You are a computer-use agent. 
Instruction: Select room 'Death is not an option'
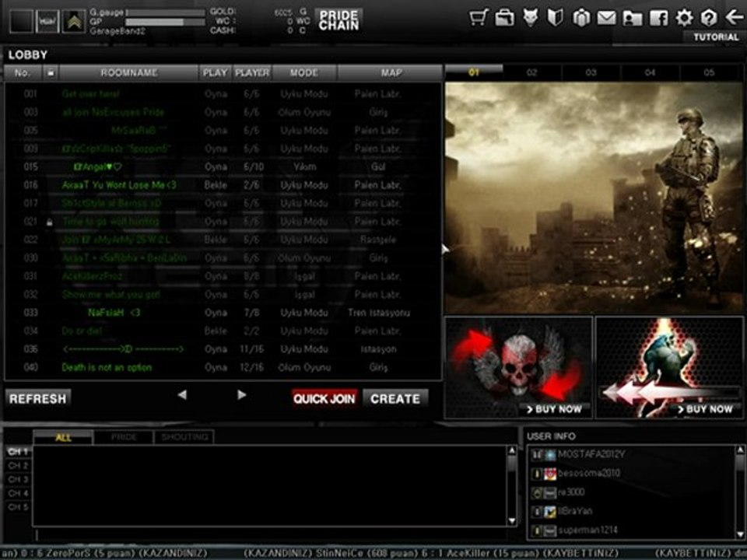point(223,367)
